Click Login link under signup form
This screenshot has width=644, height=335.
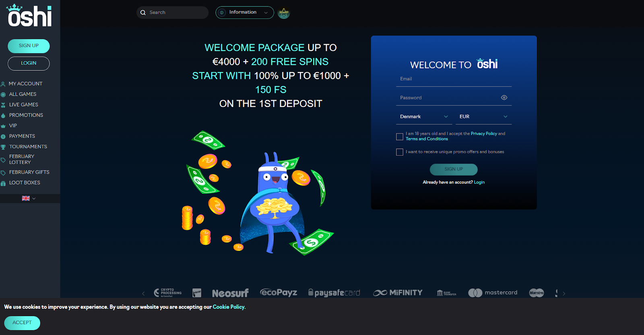pos(479,182)
